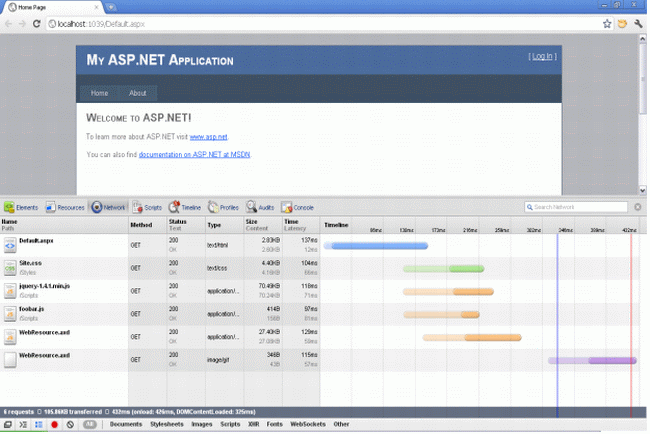Sort by the Method column header
650x434 pixels.
[x=148, y=225]
